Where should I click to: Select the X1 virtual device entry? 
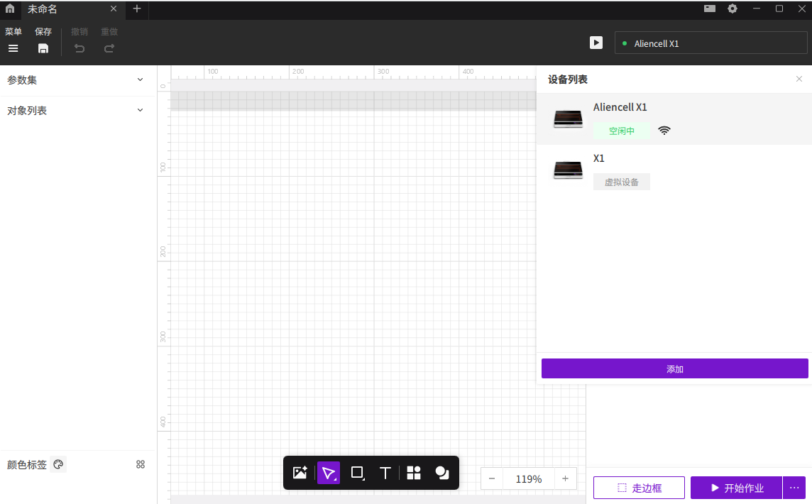pyautogui.click(x=674, y=170)
